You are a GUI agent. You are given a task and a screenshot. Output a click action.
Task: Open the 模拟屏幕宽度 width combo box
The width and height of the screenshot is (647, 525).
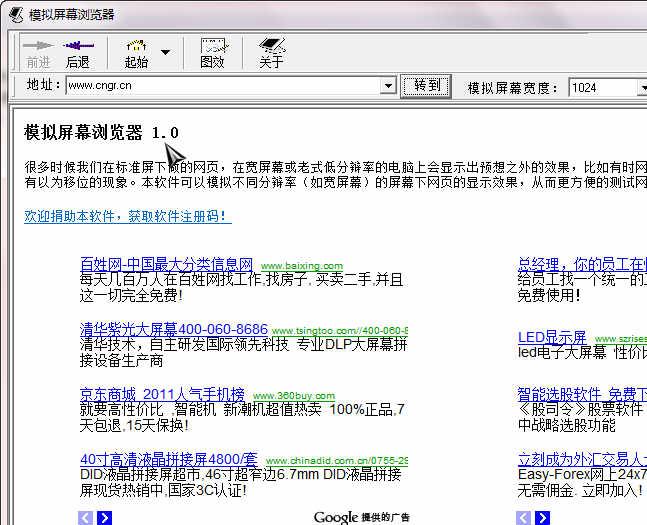(640, 88)
